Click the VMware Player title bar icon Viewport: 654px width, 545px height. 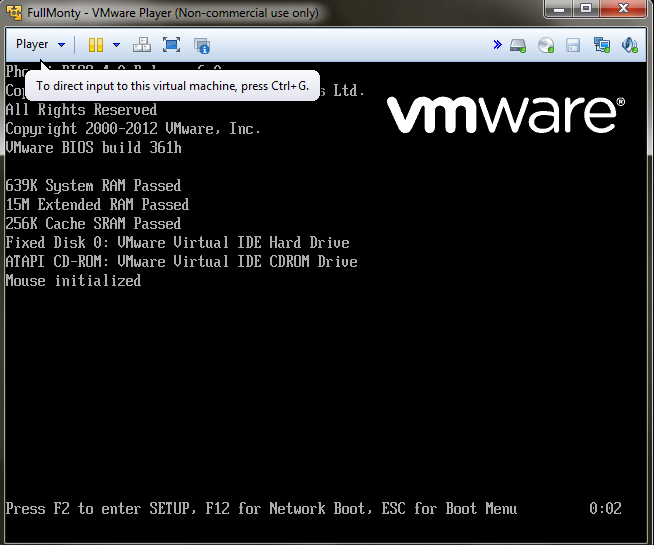click(14, 13)
